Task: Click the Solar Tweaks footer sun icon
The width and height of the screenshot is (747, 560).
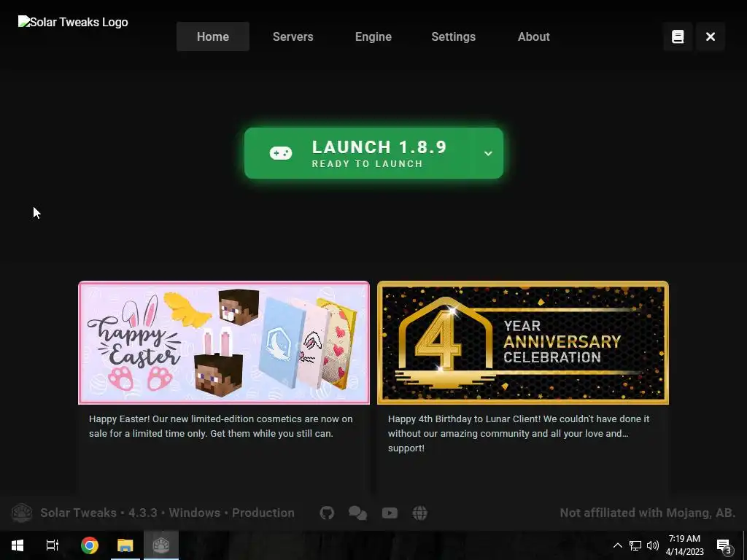Action: coord(21,513)
